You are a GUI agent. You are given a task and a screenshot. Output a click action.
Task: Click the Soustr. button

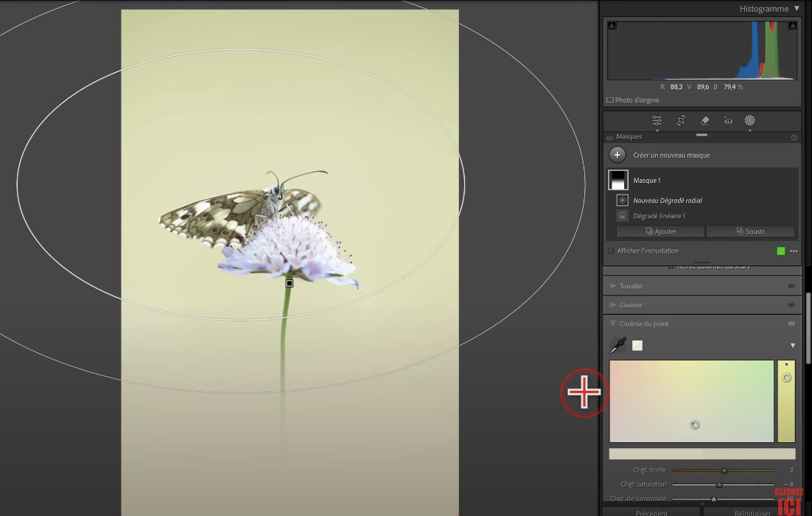(x=750, y=231)
